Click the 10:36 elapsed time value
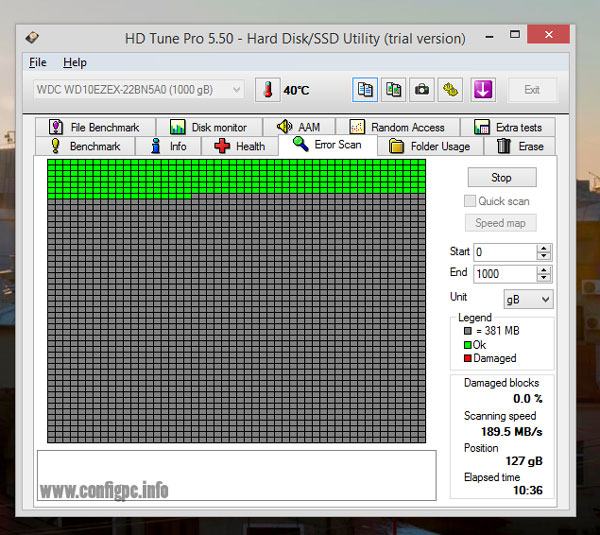Viewport: 600px width, 535px height. [528, 490]
